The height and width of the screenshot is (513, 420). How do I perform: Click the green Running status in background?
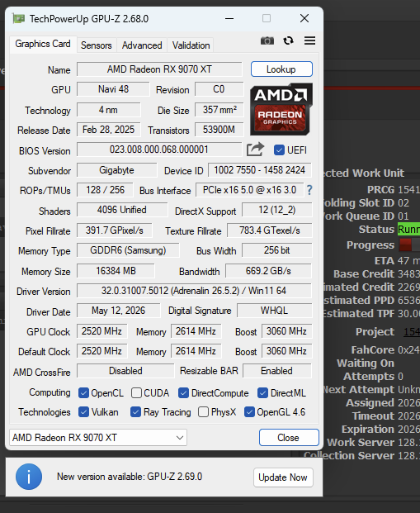pos(408,230)
